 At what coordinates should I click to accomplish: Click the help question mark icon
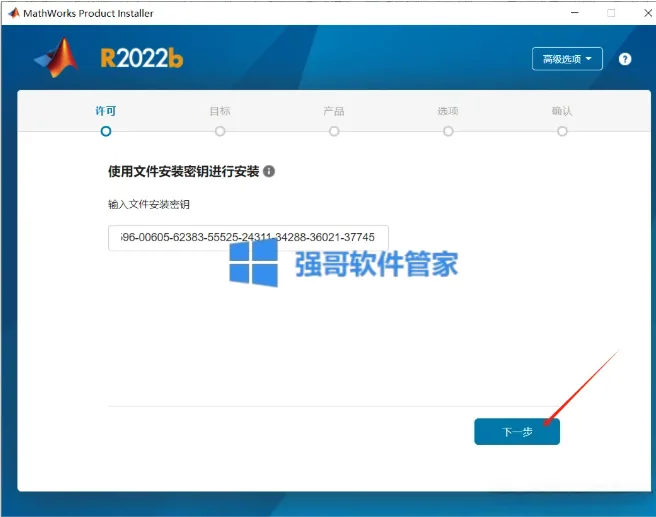[625, 59]
